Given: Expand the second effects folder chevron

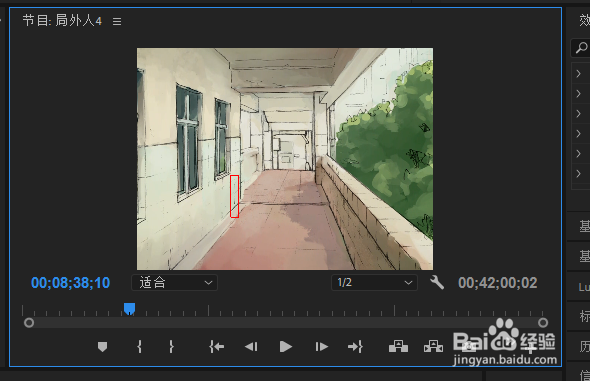Looking at the screenshot, I should (x=578, y=94).
